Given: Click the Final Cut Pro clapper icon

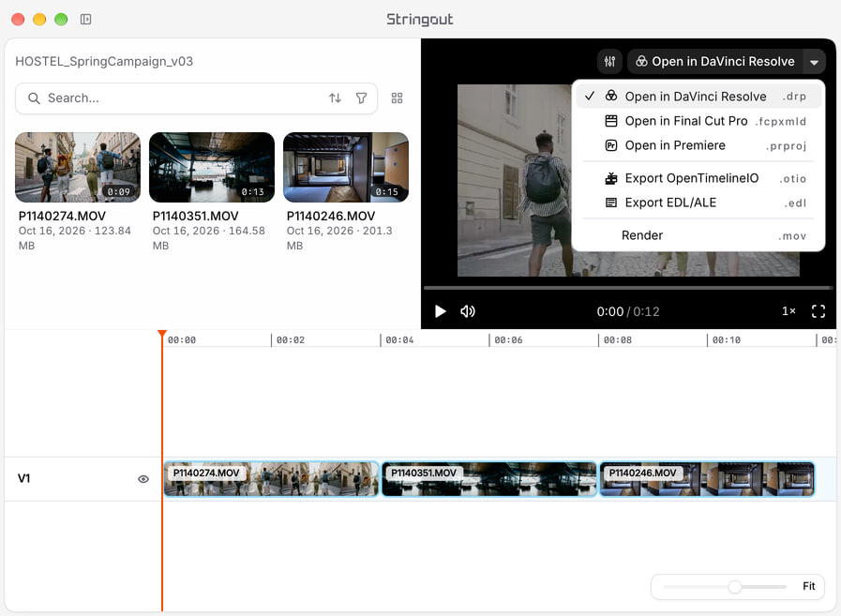Looking at the screenshot, I should pos(611,121).
